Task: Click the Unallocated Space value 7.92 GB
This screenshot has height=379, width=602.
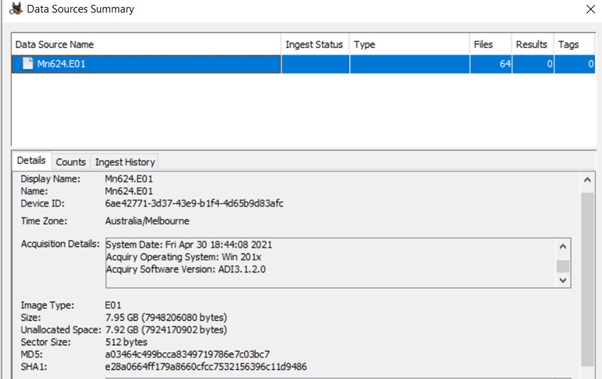Action: click(x=166, y=330)
